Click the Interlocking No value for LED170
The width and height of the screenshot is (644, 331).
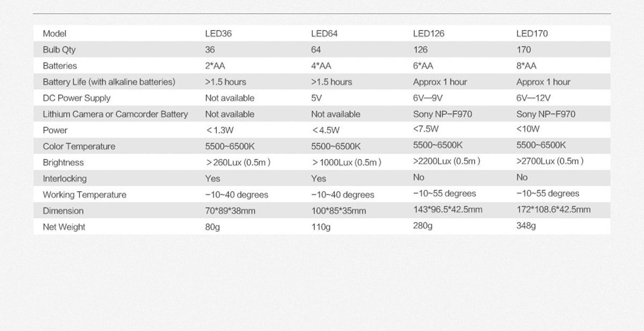click(522, 177)
